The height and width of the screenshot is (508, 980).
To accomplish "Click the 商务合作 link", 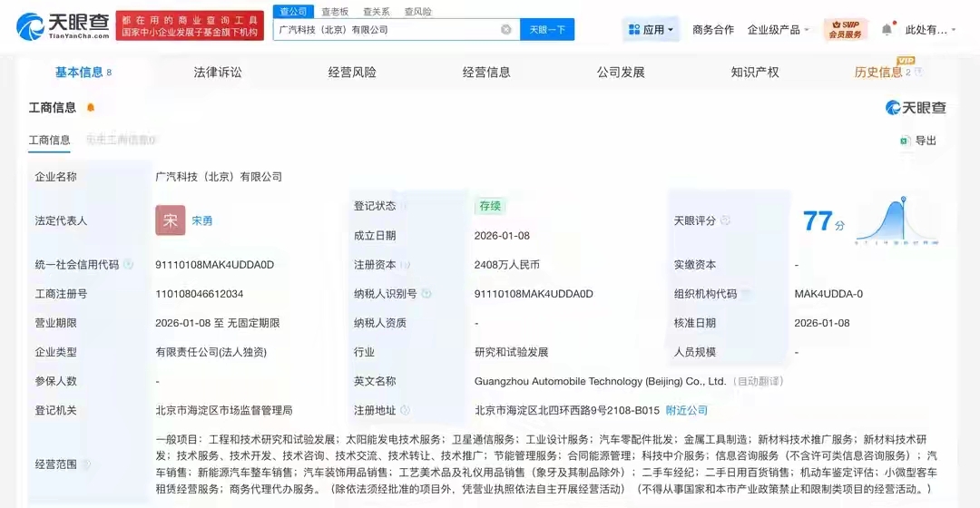I will (713, 29).
